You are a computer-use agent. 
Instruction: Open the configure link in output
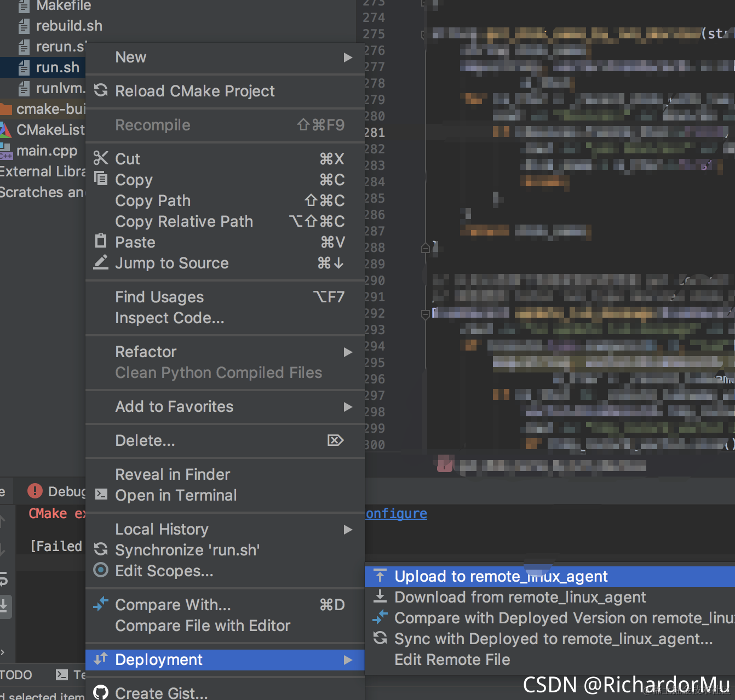[396, 513]
